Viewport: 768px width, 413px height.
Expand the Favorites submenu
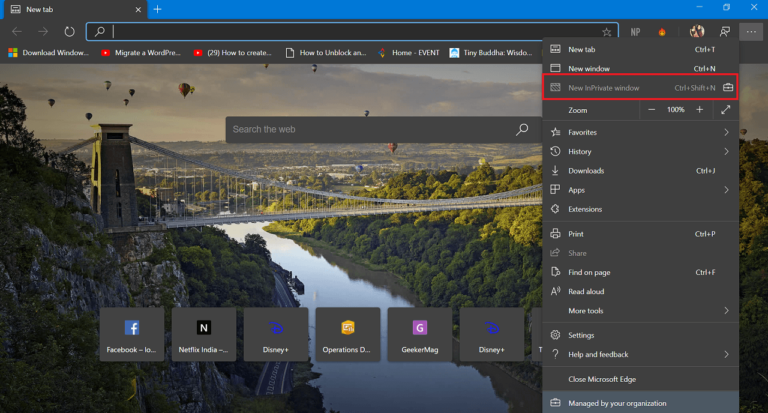click(640, 132)
